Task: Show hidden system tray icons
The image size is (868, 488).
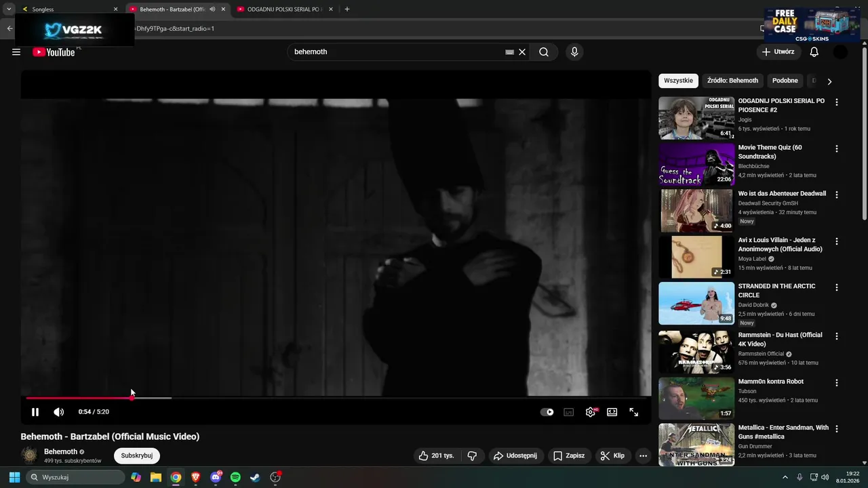Action: tap(785, 477)
